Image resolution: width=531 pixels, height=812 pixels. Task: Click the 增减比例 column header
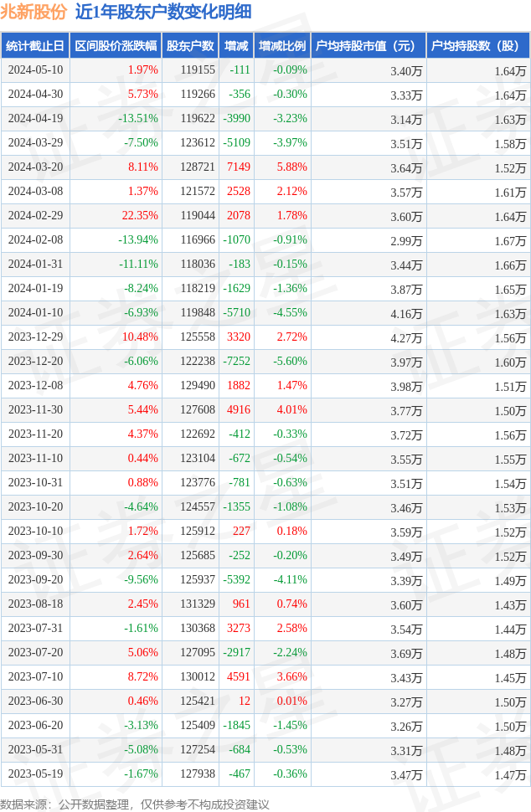click(x=282, y=46)
